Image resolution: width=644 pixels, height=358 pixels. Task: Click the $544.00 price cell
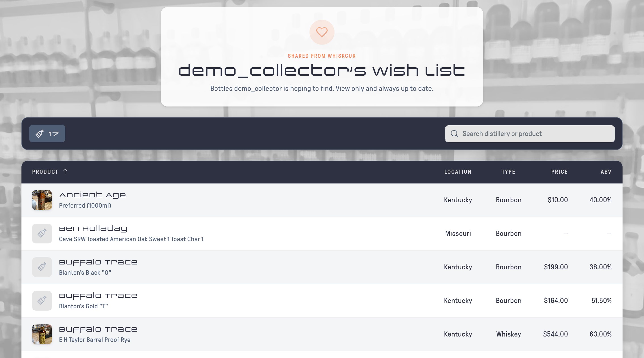pyautogui.click(x=555, y=334)
